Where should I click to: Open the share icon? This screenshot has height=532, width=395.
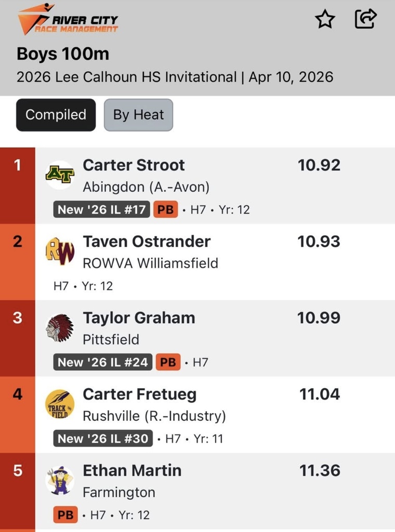365,19
